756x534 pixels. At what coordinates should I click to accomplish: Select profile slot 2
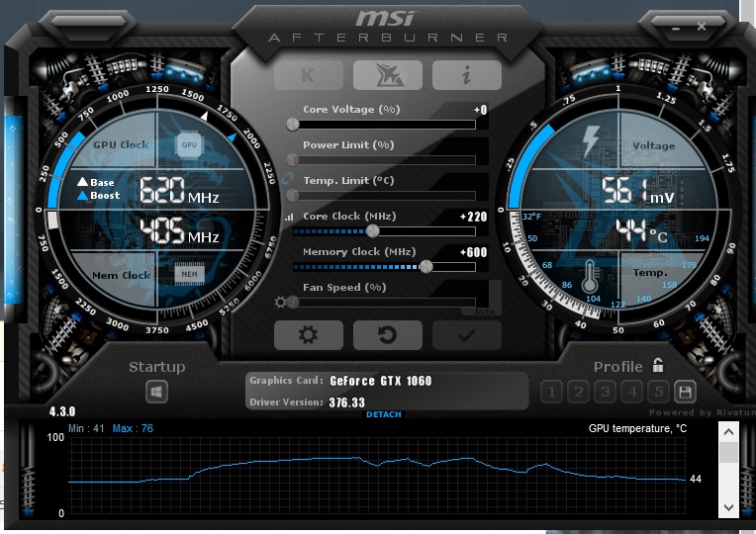pyautogui.click(x=579, y=392)
